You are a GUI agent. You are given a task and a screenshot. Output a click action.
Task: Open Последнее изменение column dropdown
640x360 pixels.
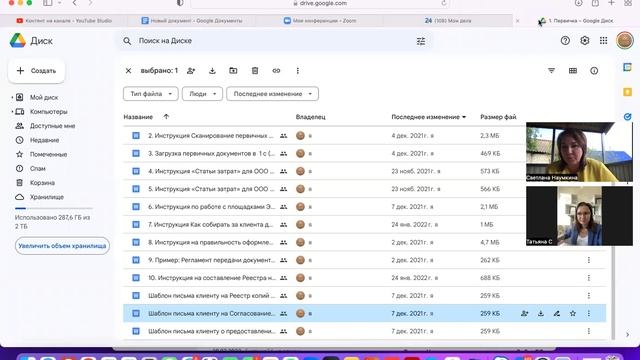click(464, 117)
